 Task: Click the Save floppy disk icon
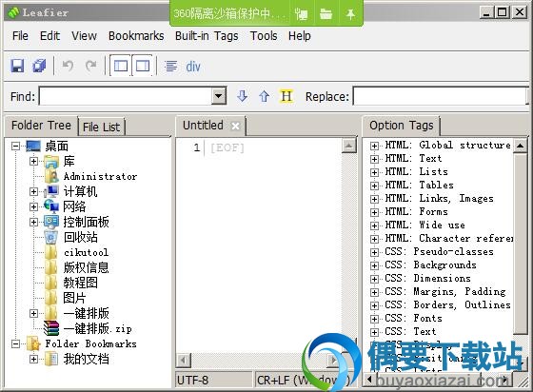point(17,66)
